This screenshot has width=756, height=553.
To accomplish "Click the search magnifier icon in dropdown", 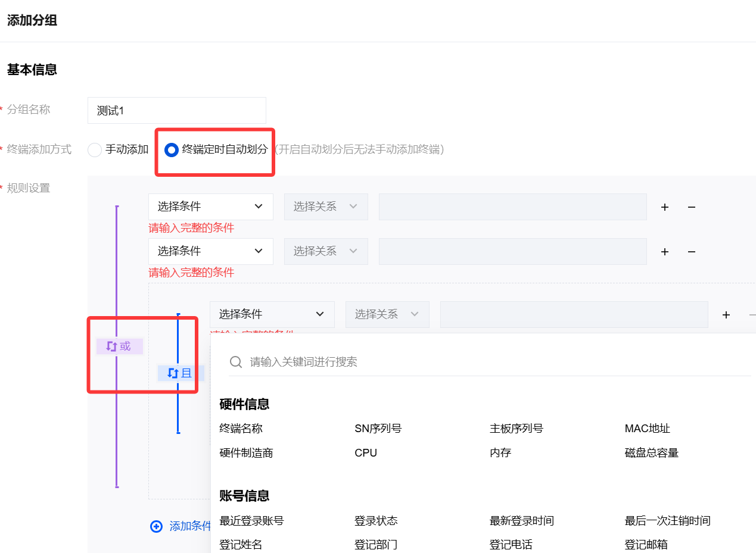I will 236,362.
